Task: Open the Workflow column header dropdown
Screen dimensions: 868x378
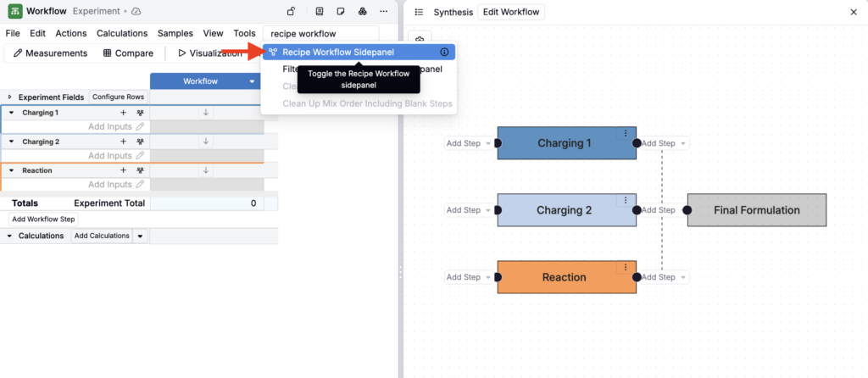Action: [x=253, y=81]
